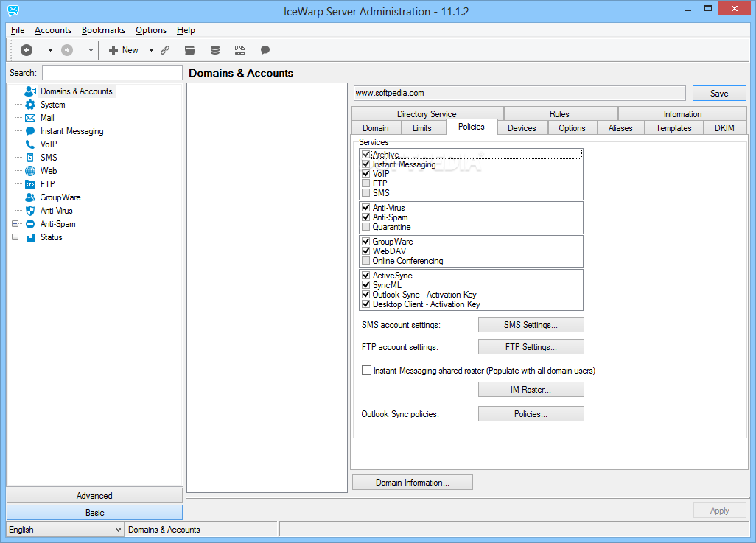
Task: Click the speech bubble icon in toolbar
Action: coord(265,49)
